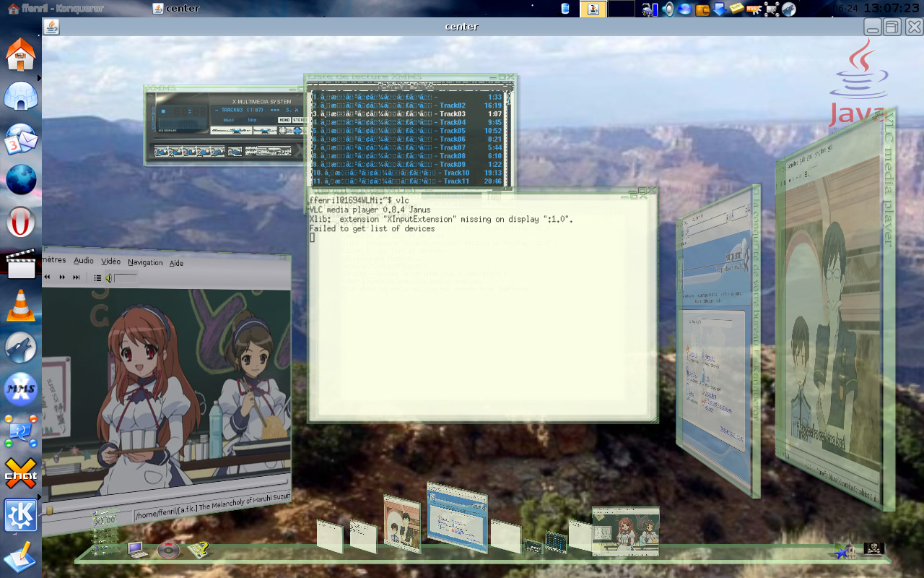Select the anime video thumbnail on the dock
The height and width of the screenshot is (578, 924).
point(626,531)
